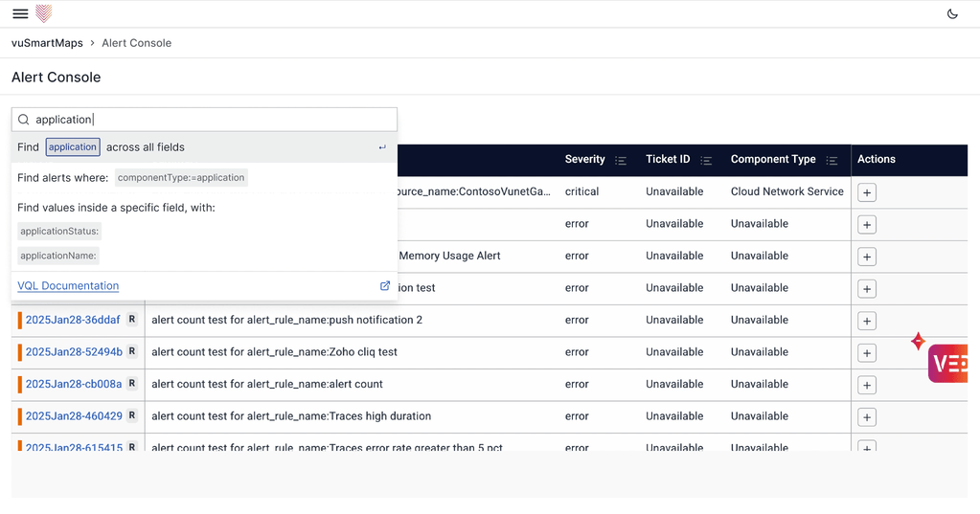Screen dimensions: 980x514
Task: Select Find application across all fields
Action: click(101, 147)
